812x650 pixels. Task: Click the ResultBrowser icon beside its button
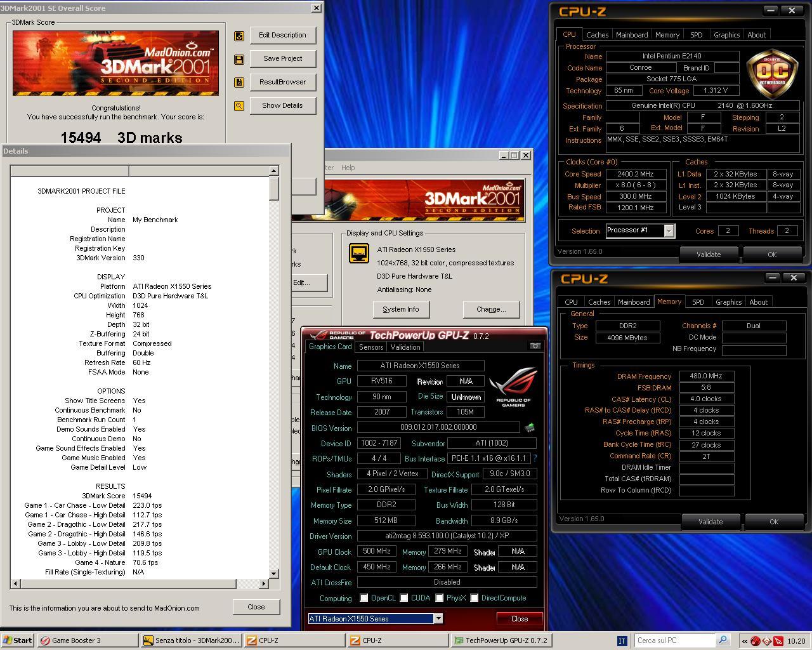pyautogui.click(x=239, y=83)
